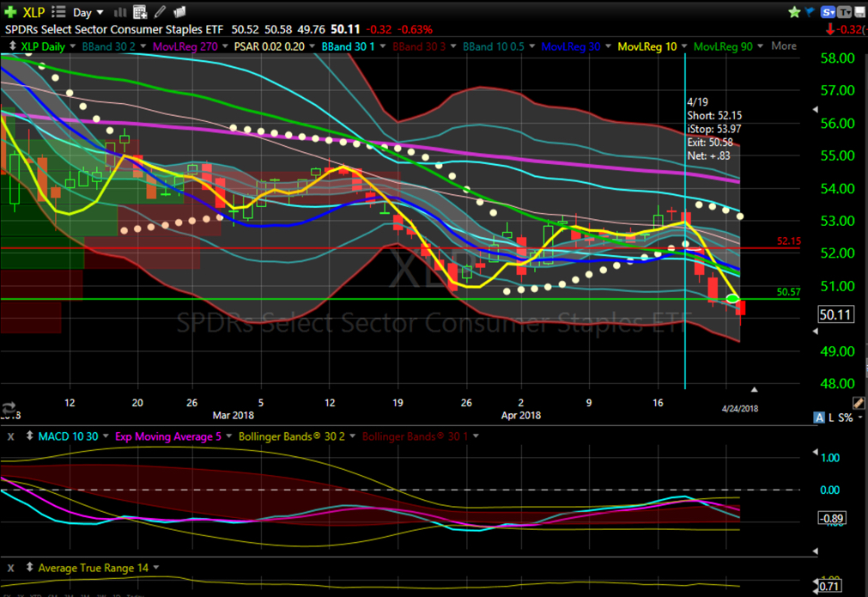Click the -0.89 MACD value tag
The height and width of the screenshot is (597, 868).
point(831,518)
